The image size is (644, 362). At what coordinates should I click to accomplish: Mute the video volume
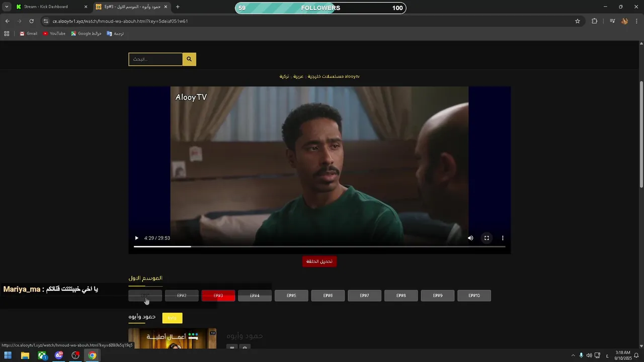[470, 238]
